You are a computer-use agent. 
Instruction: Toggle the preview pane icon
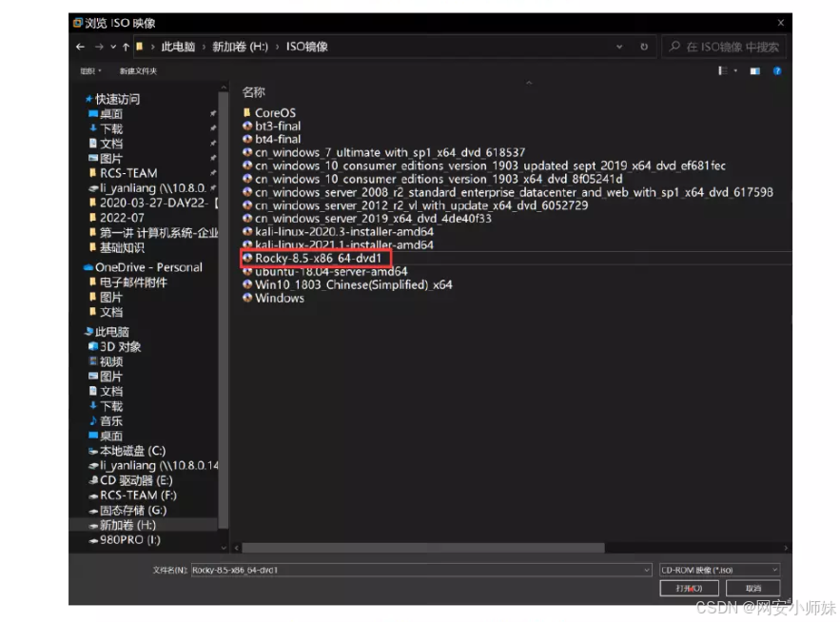coord(754,71)
